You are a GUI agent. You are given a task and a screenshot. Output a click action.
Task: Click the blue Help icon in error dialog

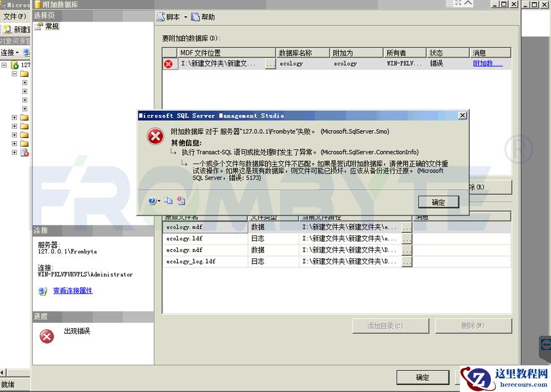151,201
